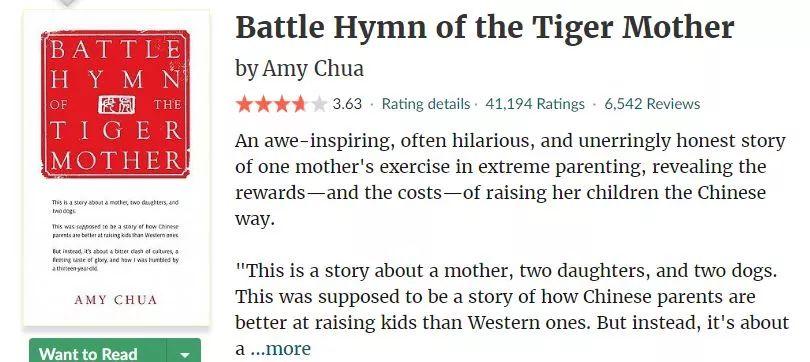810x362 pixels.
Task: Click the Chinese seal emblem on cover
Action: tap(116, 105)
